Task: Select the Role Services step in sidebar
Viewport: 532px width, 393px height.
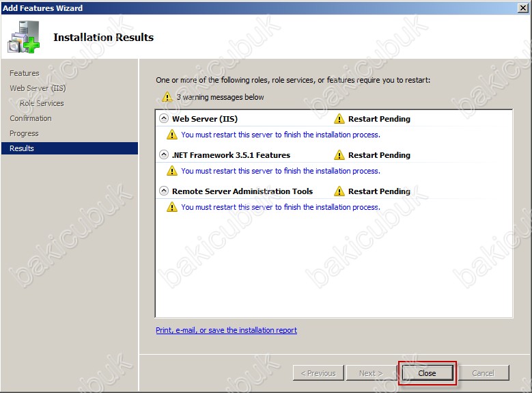Action: click(x=42, y=103)
